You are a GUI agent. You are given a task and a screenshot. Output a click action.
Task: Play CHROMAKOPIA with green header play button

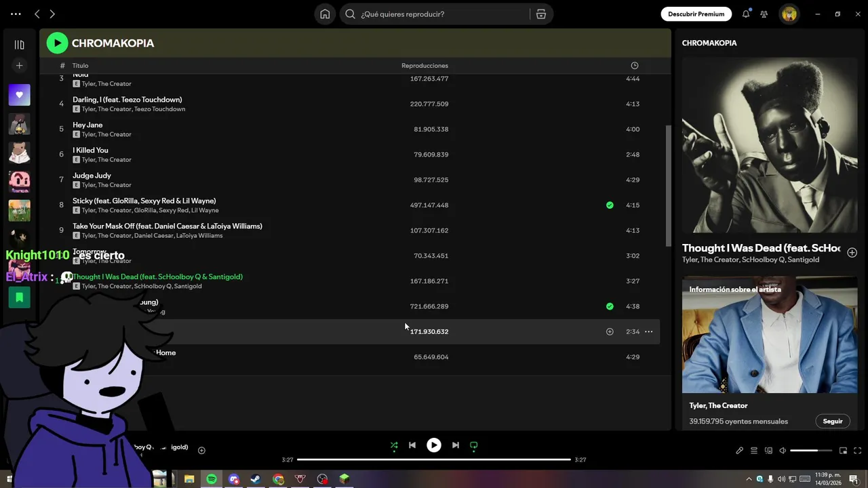click(57, 43)
